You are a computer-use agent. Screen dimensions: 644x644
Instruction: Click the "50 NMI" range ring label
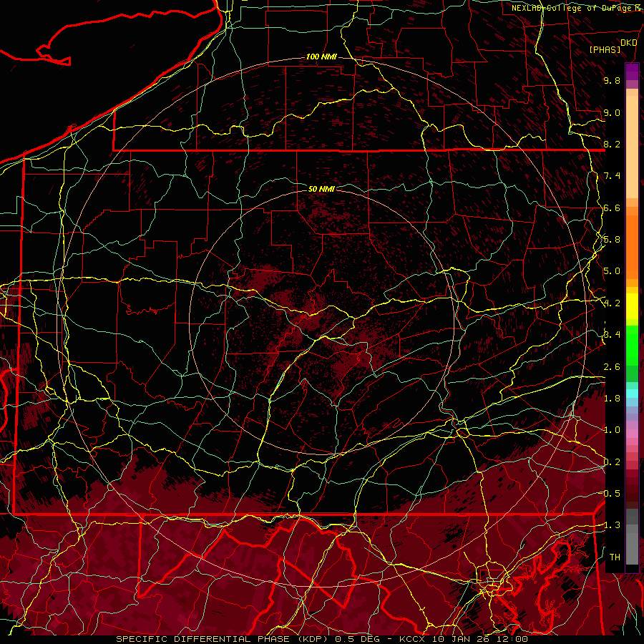click(x=321, y=189)
